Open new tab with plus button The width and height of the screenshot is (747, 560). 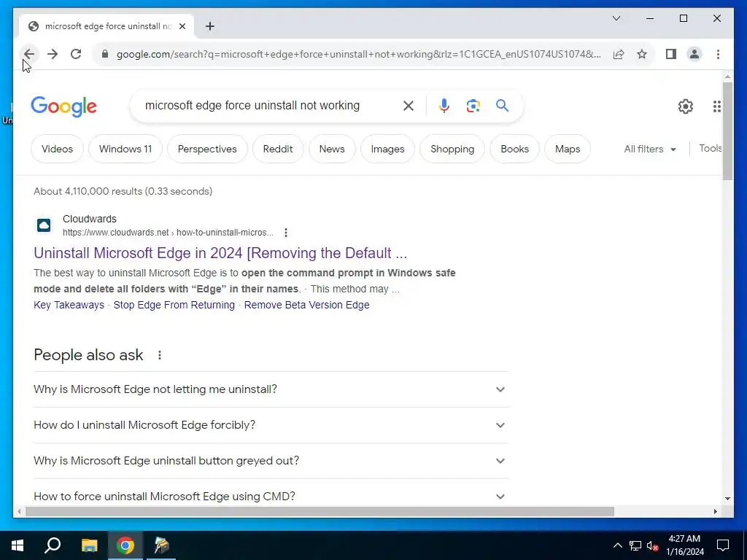209,26
